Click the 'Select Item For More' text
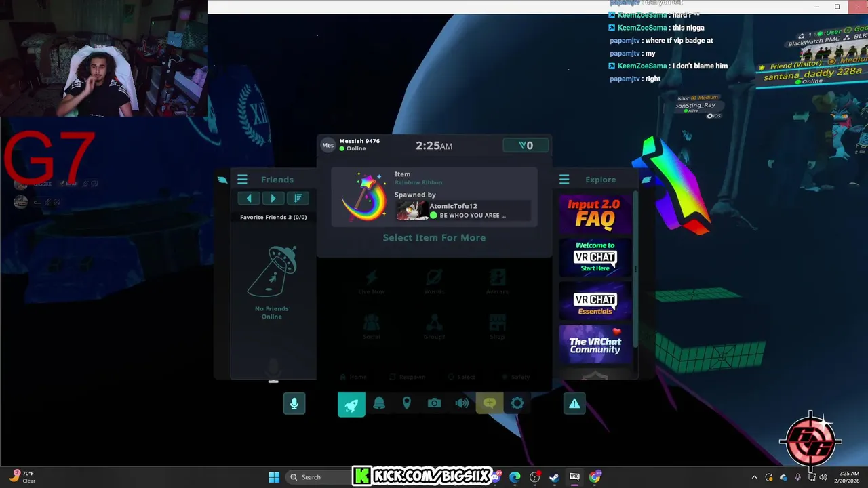 click(x=434, y=237)
